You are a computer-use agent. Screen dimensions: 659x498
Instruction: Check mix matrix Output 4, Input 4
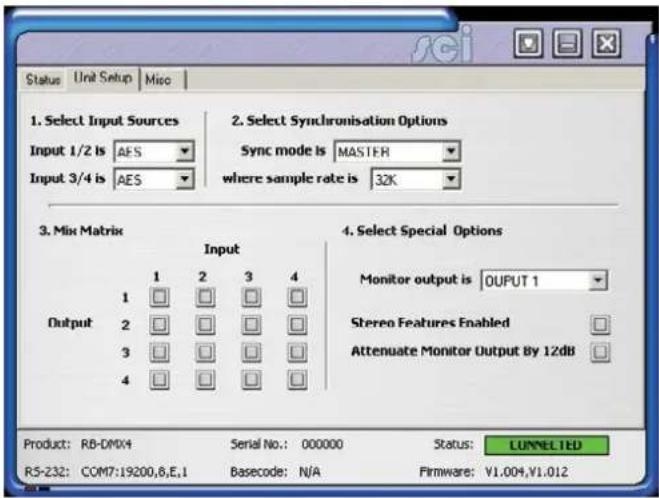(297, 380)
